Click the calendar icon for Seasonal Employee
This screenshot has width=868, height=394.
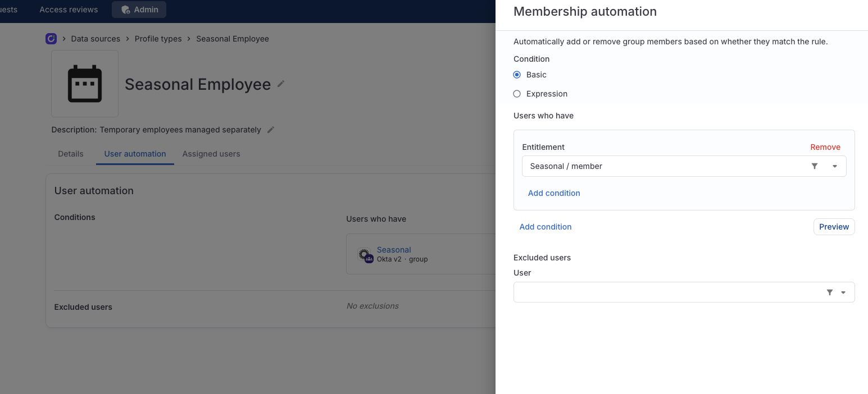click(x=84, y=83)
